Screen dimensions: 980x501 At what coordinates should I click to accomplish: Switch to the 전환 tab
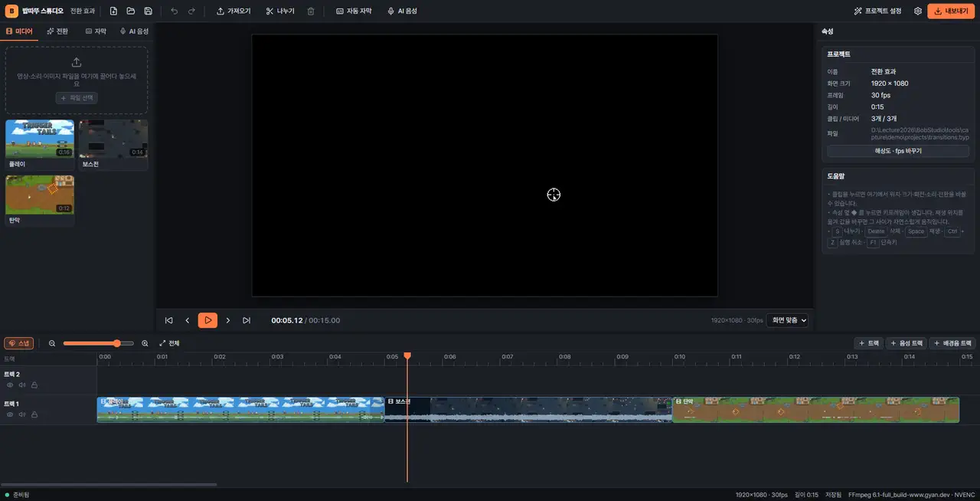[x=57, y=31]
